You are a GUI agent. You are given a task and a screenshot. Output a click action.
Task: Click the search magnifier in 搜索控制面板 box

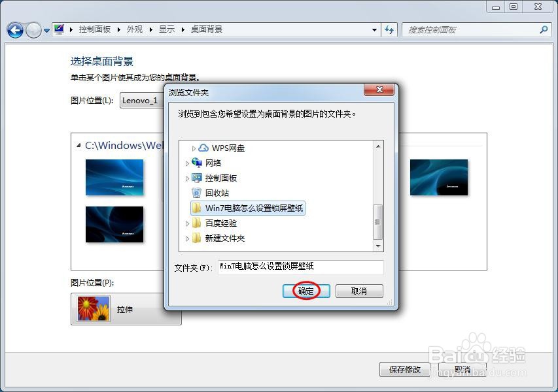click(543, 29)
